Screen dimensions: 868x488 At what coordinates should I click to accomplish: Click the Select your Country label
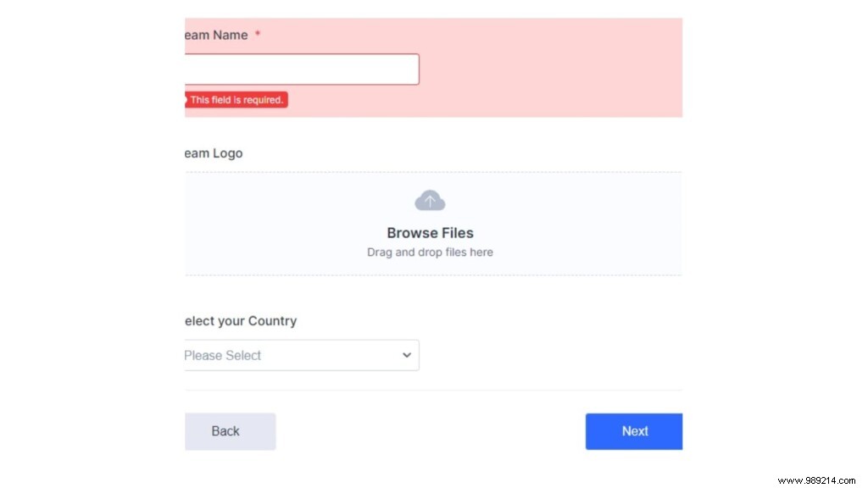[x=241, y=321]
